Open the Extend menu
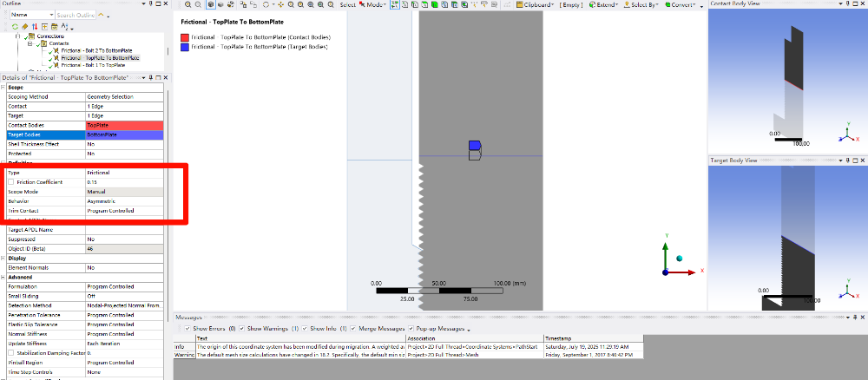Image resolution: width=868 pixels, height=380 pixels. [603, 4]
